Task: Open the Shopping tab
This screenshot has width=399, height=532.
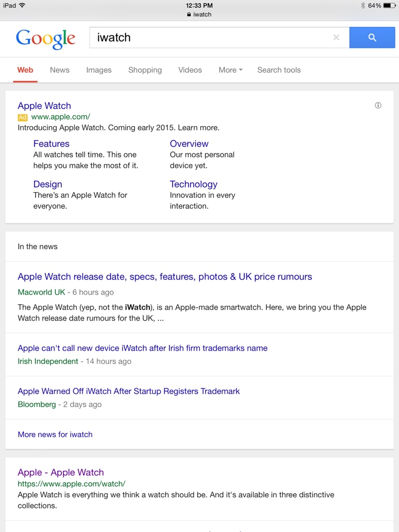Action: pyautogui.click(x=145, y=70)
